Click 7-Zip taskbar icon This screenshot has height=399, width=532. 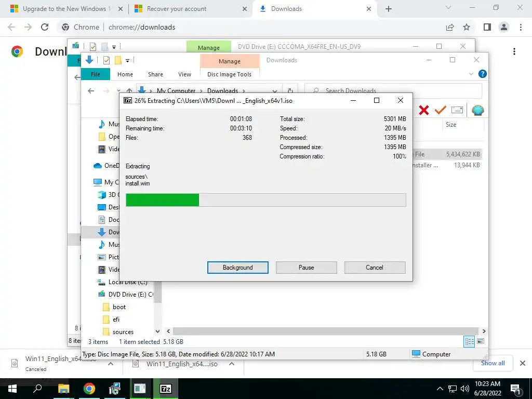[x=166, y=389]
